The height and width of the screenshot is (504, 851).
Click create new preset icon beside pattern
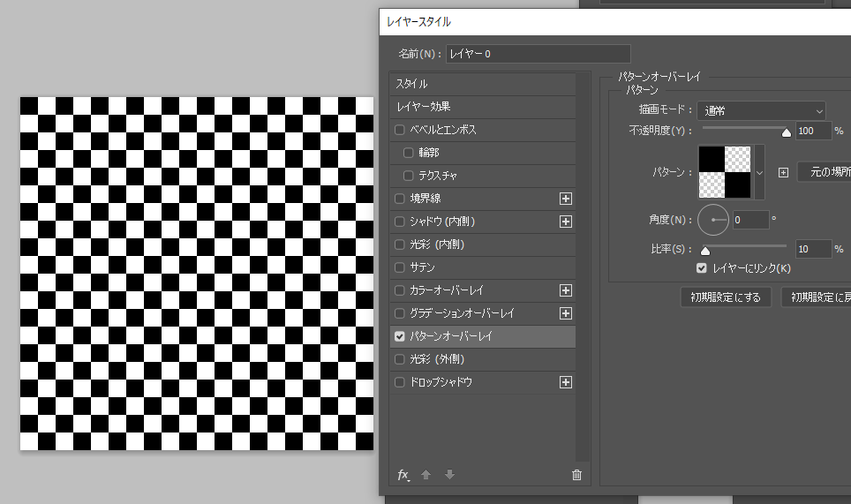[783, 172]
